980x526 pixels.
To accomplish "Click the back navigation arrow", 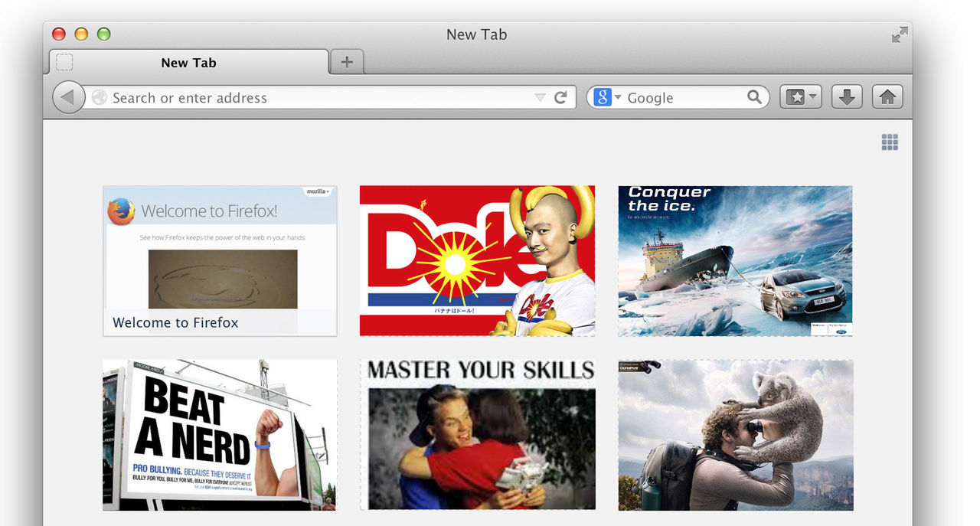I will (68, 96).
